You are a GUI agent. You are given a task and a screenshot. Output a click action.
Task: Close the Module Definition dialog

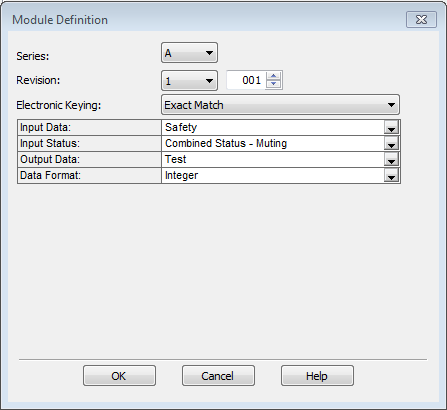coord(421,20)
